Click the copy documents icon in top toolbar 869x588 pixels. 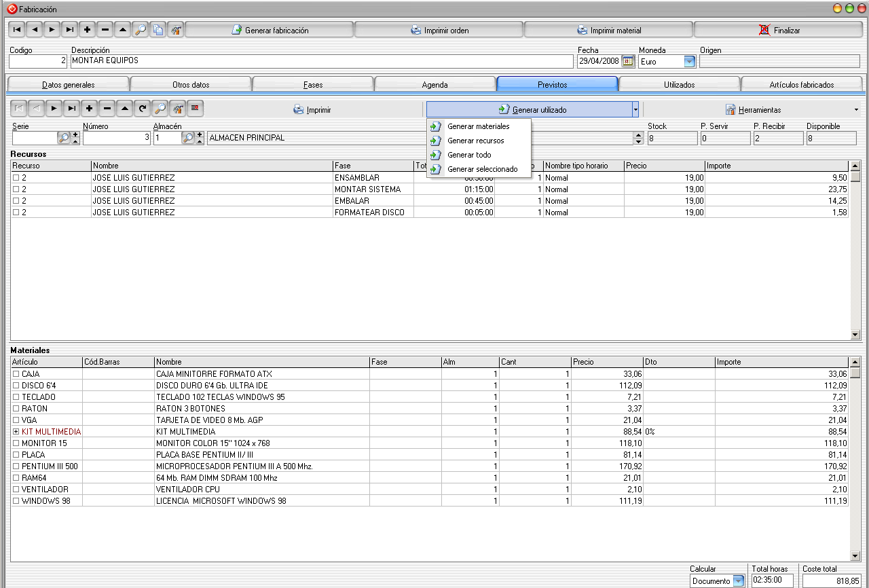coord(158,30)
